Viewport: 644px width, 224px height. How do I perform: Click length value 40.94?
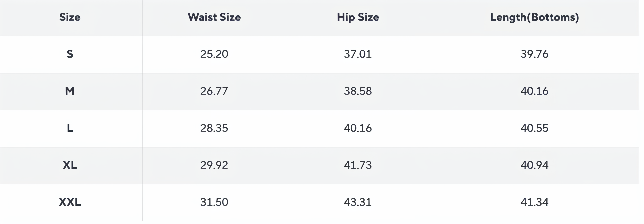point(535,165)
